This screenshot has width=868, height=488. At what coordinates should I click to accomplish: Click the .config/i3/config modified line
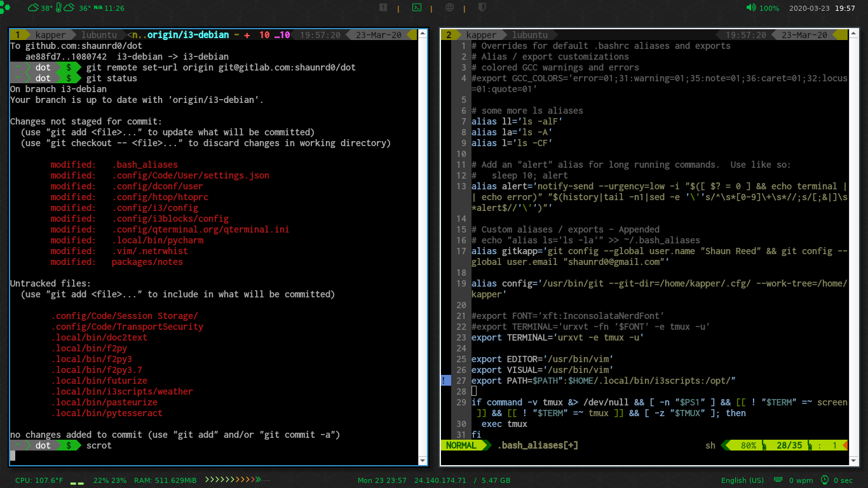coord(125,208)
